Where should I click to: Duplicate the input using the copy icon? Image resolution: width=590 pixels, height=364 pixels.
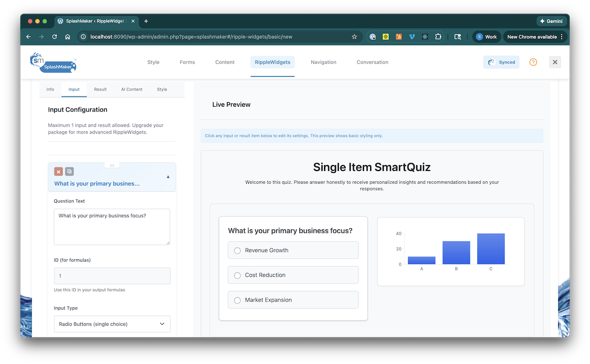click(x=69, y=171)
